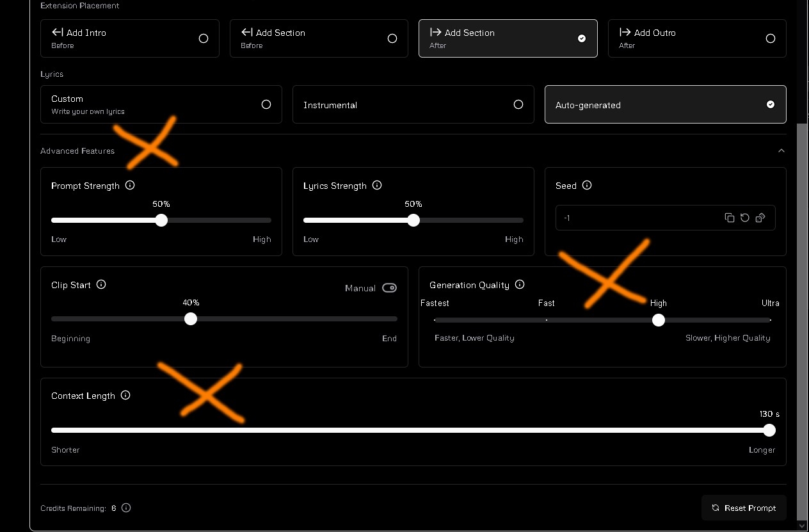The height and width of the screenshot is (532, 809).
Task: Set Generation Quality to Ultra
Action: click(x=771, y=319)
